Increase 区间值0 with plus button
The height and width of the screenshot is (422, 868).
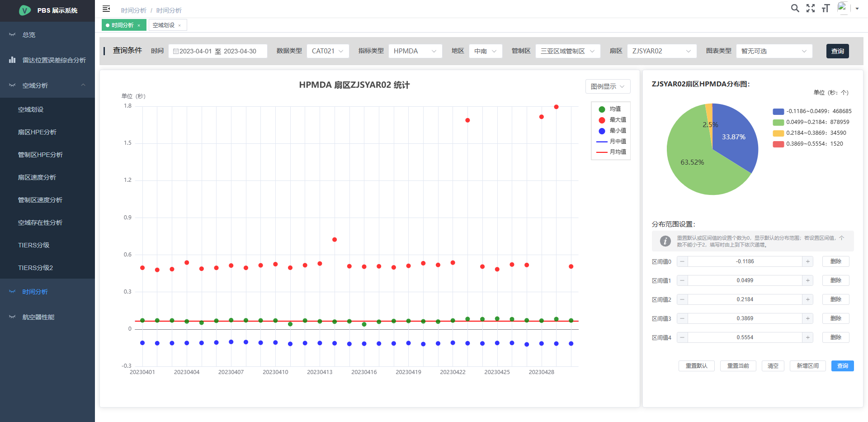coord(807,261)
